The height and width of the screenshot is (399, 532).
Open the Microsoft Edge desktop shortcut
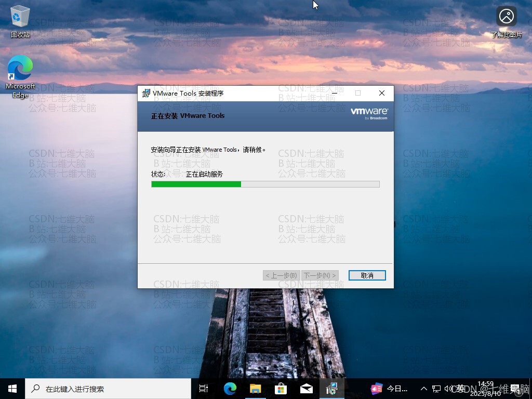tap(20, 77)
